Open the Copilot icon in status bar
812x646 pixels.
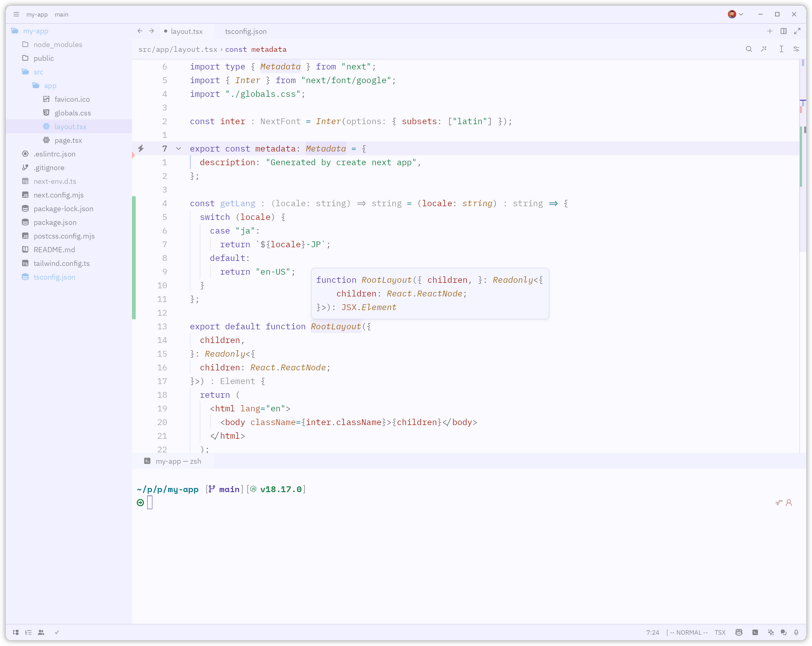coord(739,632)
